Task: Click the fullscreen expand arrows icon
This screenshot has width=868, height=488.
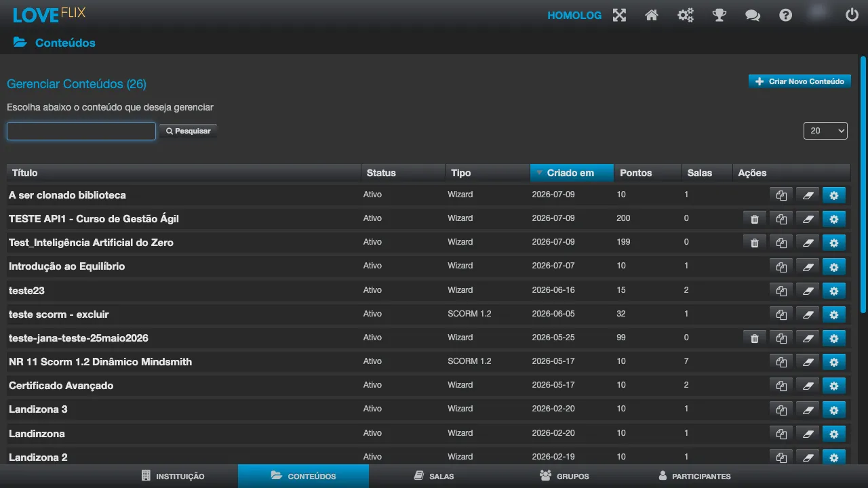Action: (x=619, y=15)
